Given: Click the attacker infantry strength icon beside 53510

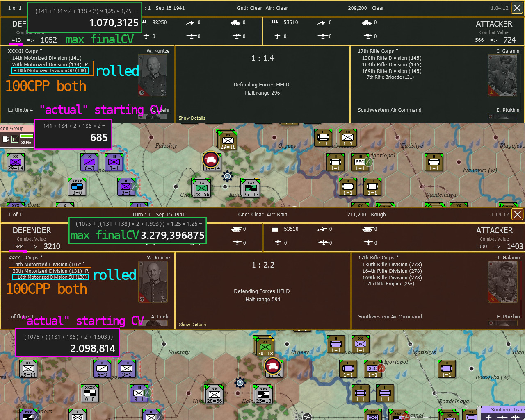Looking at the screenshot, I should point(274,23).
